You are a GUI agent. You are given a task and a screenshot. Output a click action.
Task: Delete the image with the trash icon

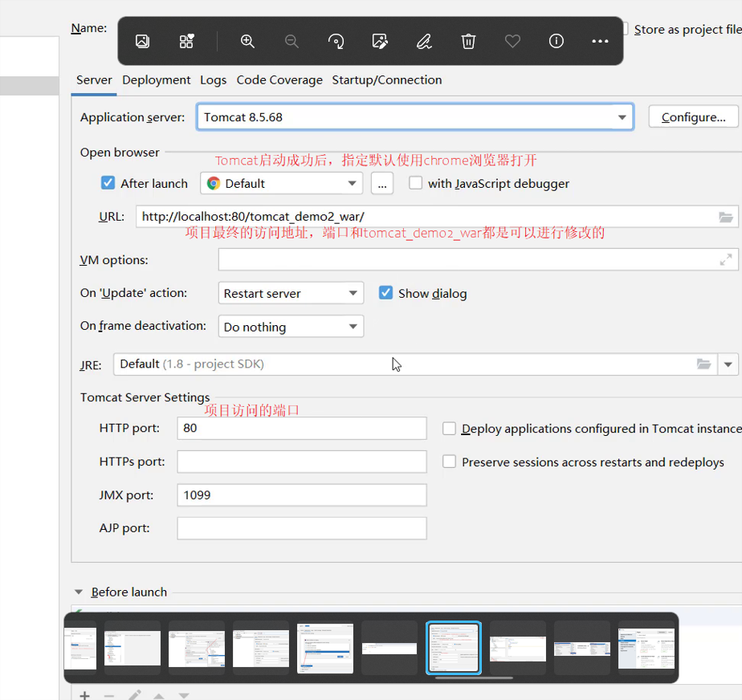point(468,41)
